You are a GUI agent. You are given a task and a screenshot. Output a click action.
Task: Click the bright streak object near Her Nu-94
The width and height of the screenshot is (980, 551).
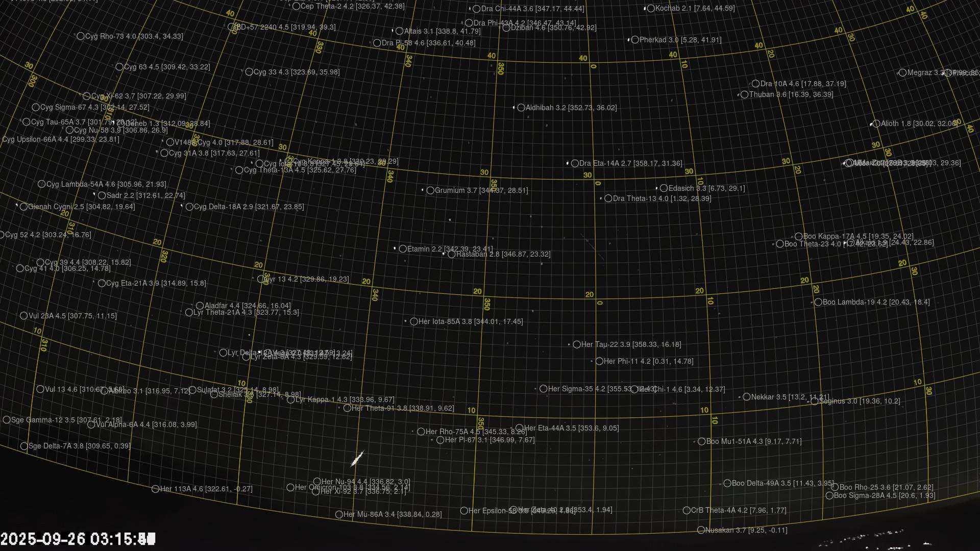tap(357, 459)
